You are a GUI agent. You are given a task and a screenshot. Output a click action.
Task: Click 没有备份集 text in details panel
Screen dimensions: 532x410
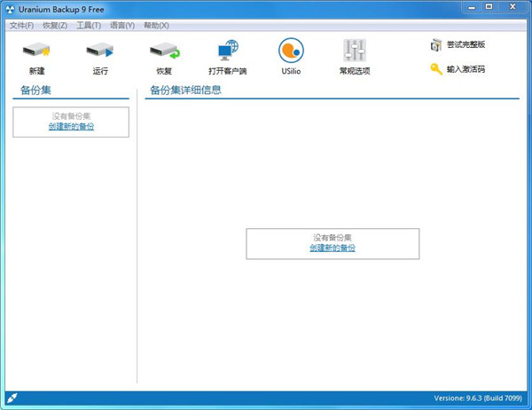[332, 238]
